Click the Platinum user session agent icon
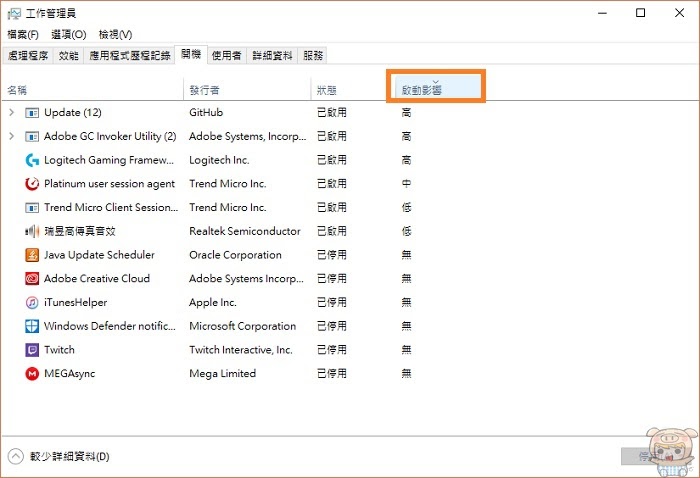Viewport: 700px width, 478px height. pyautogui.click(x=32, y=184)
